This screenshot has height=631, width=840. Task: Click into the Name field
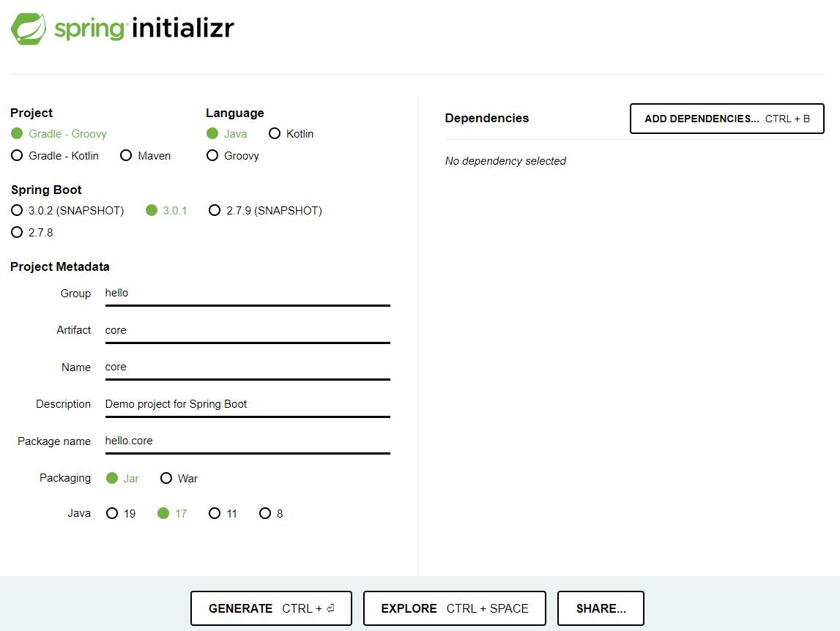click(x=248, y=367)
